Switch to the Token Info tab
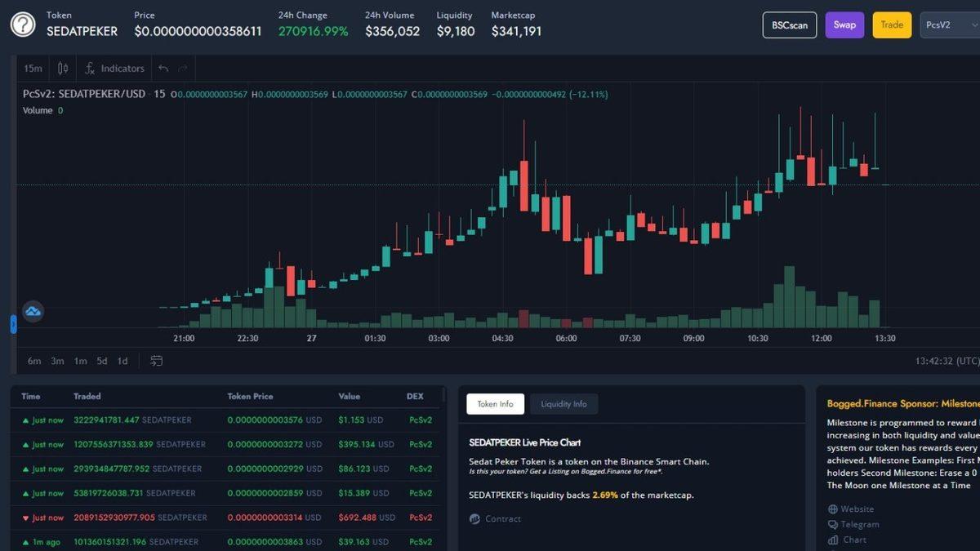 coord(495,404)
